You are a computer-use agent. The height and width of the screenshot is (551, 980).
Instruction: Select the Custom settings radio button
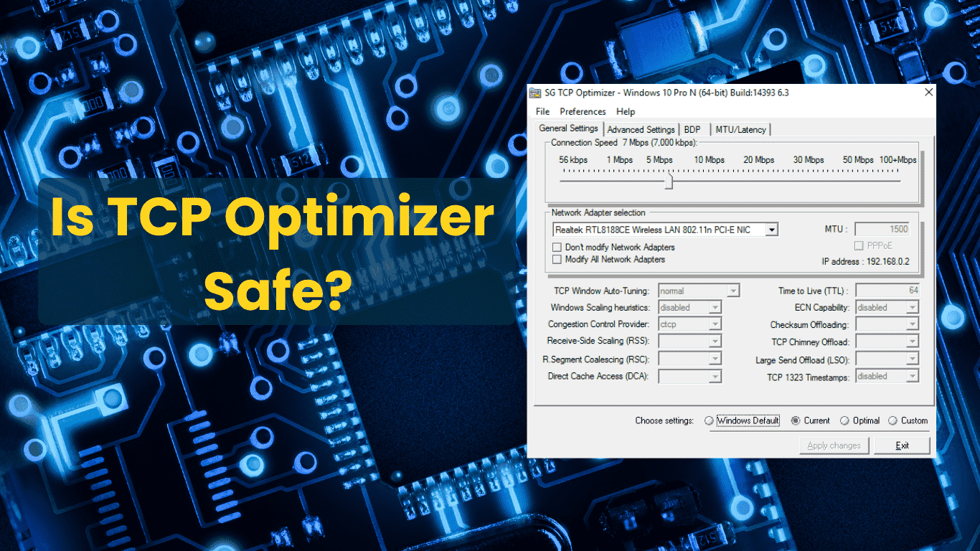coord(892,420)
